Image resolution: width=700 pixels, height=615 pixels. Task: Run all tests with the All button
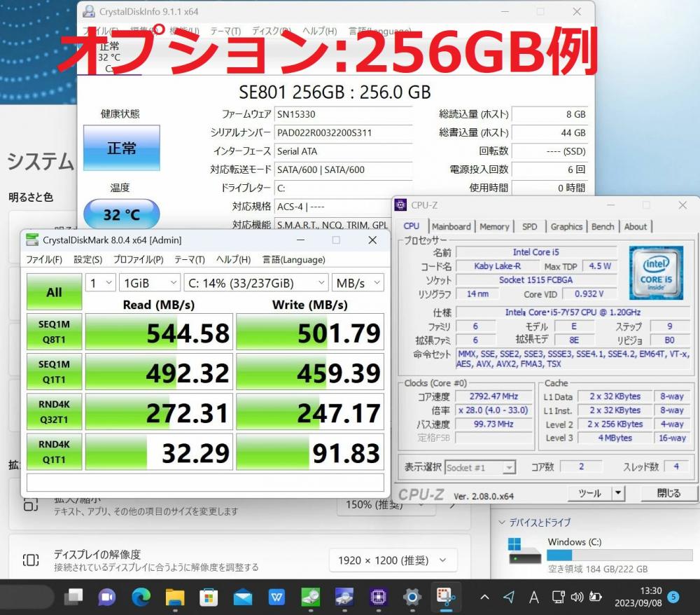(x=54, y=292)
